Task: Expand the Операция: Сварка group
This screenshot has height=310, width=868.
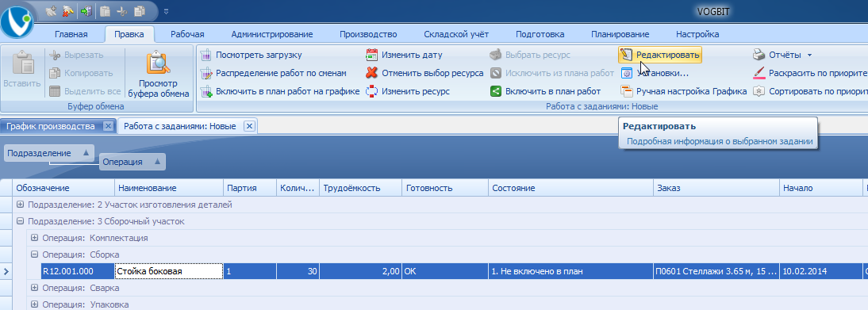Action: pos(35,288)
